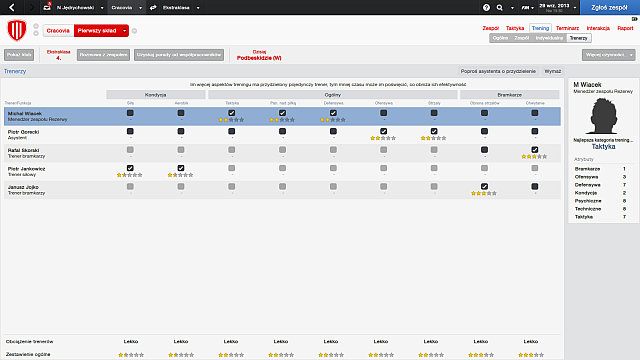Enable Siła for Michał Wiacek
This screenshot has width=640, height=360.
tap(130, 113)
